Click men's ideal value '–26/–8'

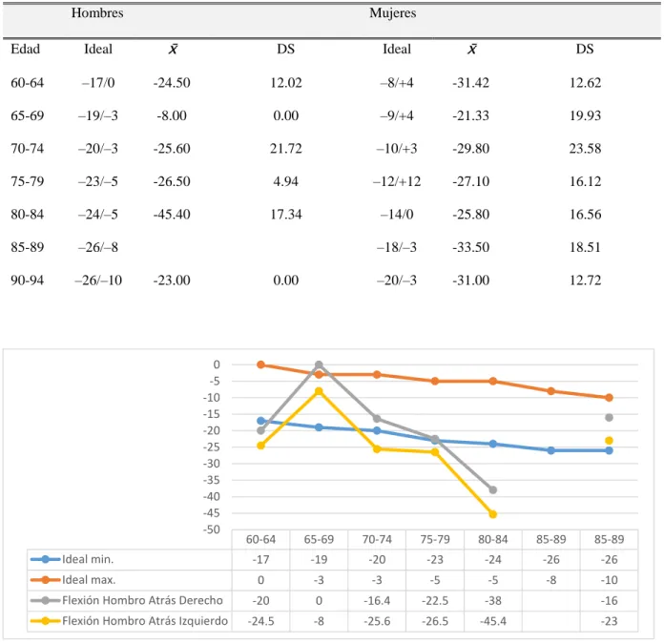(98, 247)
